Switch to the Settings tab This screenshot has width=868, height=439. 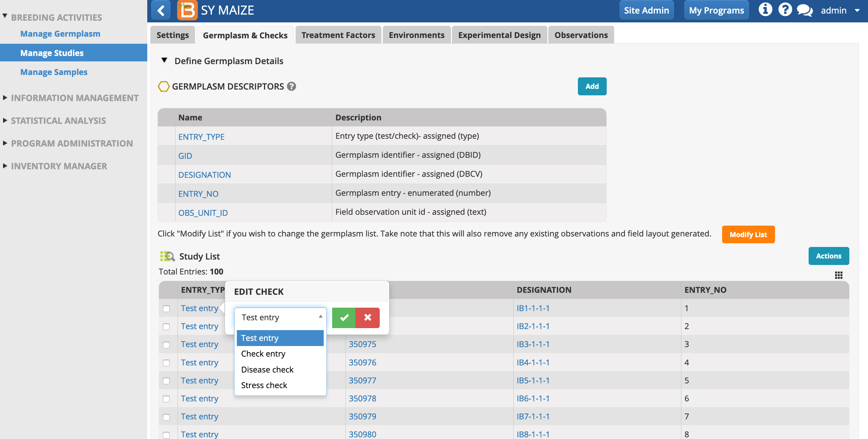coord(173,35)
